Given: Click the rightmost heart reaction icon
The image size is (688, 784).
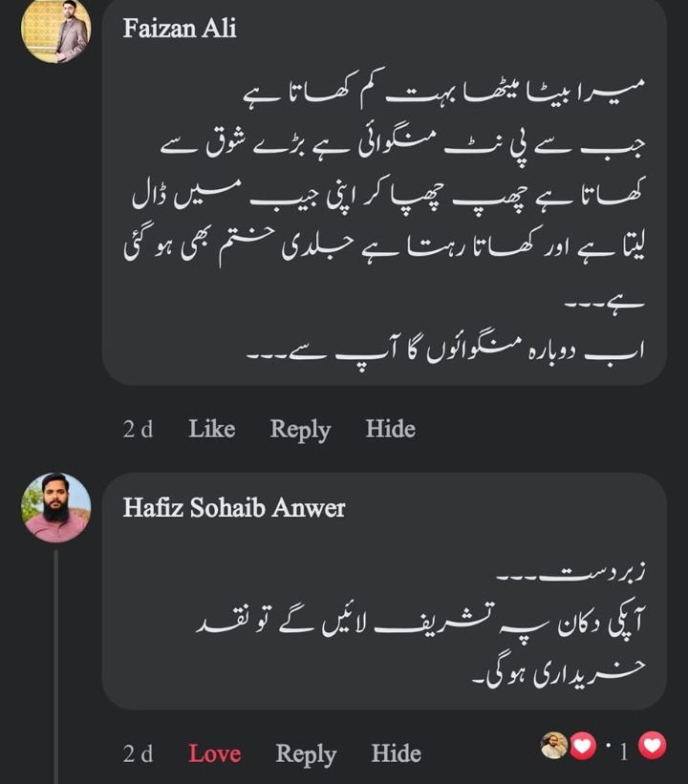Looking at the screenshot, I should click(x=652, y=746).
